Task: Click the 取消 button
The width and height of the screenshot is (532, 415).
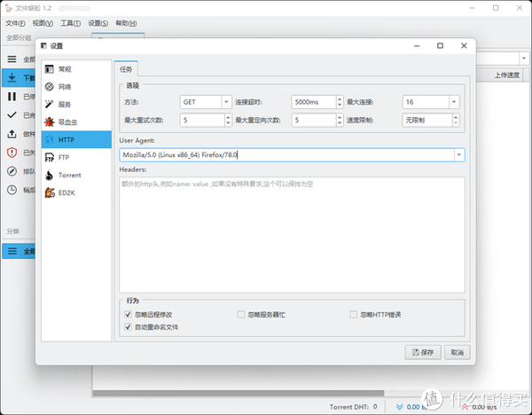Action: click(457, 352)
